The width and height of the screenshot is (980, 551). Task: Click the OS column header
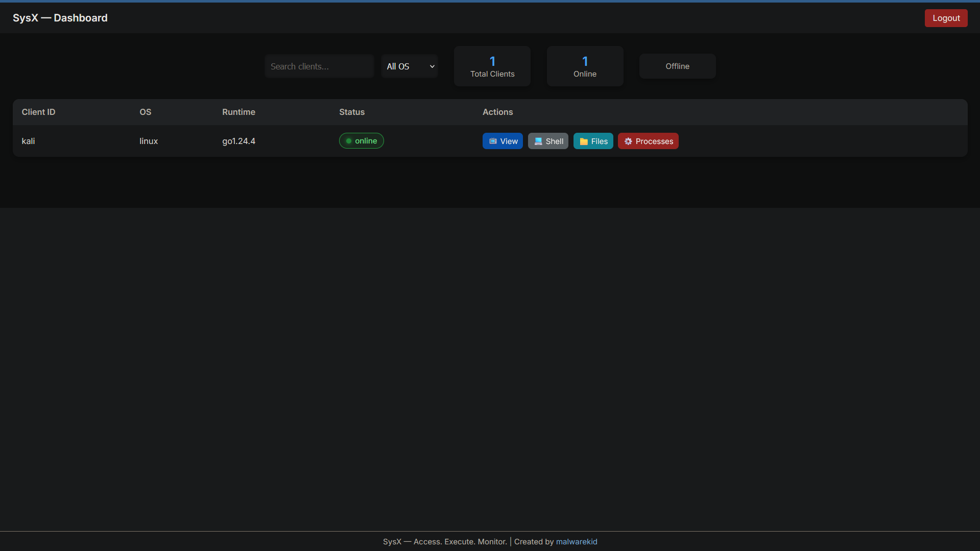tap(145, 112)
